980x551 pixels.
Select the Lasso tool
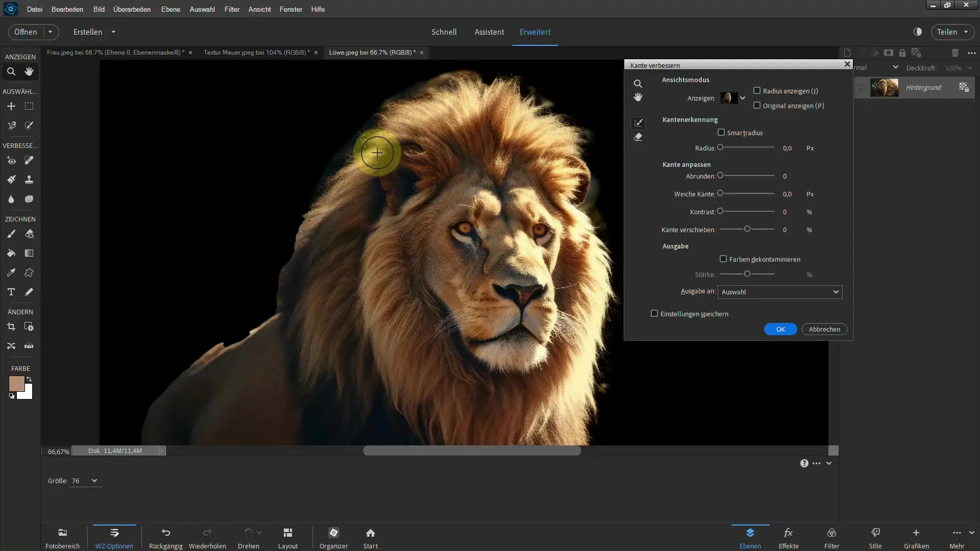click(11, 126)
